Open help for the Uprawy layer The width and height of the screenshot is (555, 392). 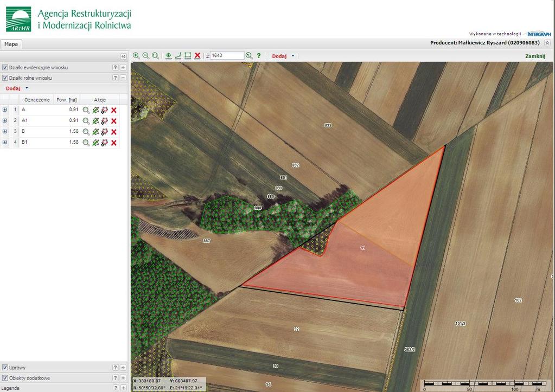[x=115, y=368]
